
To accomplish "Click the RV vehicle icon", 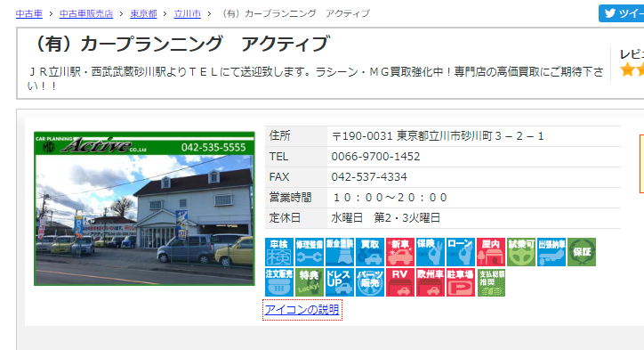I will 400,282.
